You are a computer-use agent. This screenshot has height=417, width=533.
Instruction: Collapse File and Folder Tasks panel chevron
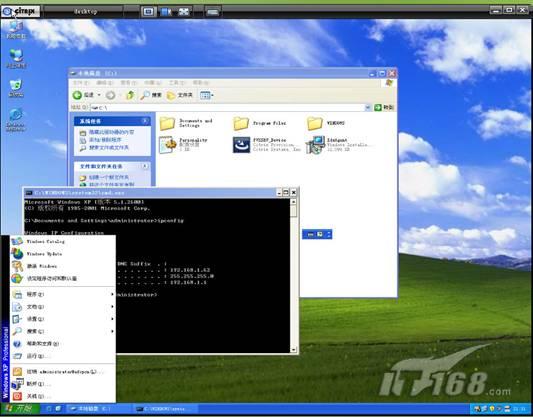tap(145, 166)
